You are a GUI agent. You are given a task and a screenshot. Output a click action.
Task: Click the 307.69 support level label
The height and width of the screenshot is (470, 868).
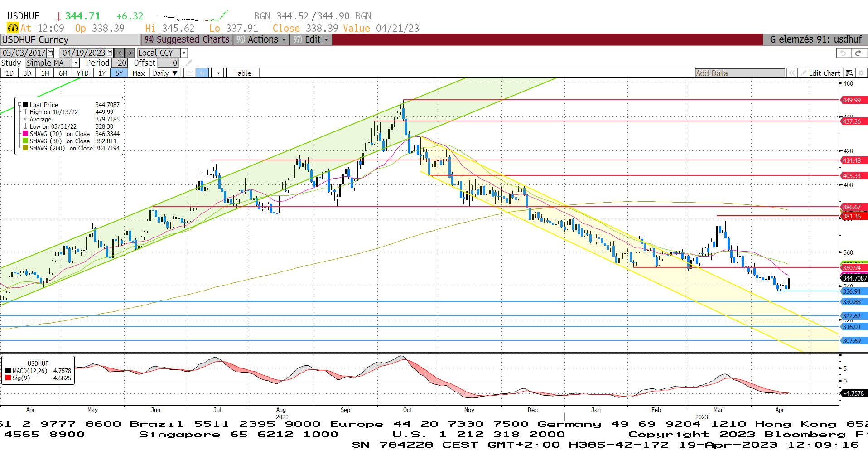pos(854,341)
